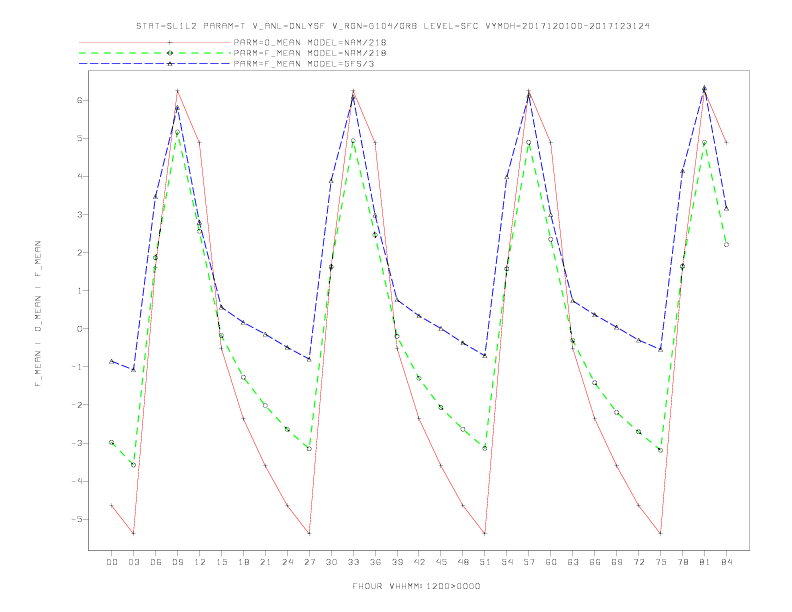This screenshot has height=612, width=792.
Task: Click the blue dashed legend line sample
Action: click(x=155, y=64)
